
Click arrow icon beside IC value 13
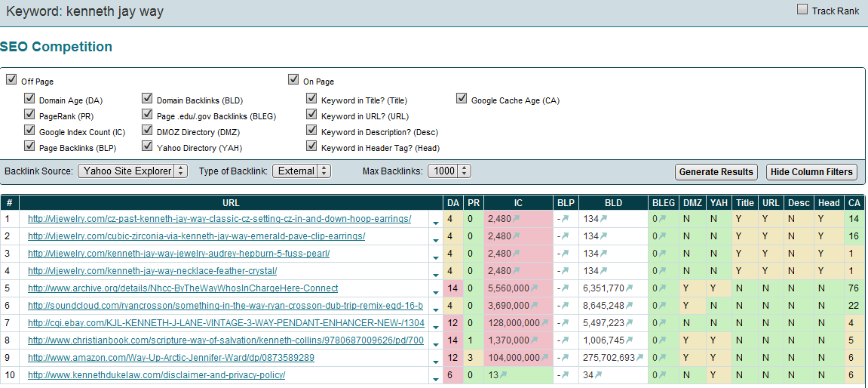click(503, 375)
